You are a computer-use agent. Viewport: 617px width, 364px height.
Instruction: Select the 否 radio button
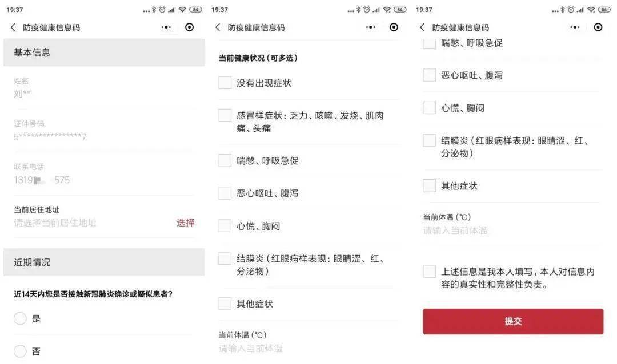[x=20, y=351]
